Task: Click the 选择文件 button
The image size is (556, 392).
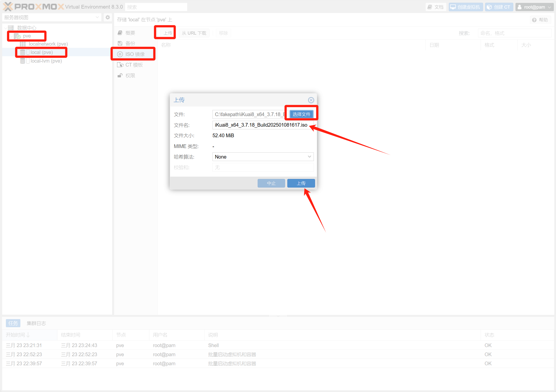Action: point(301,114)
